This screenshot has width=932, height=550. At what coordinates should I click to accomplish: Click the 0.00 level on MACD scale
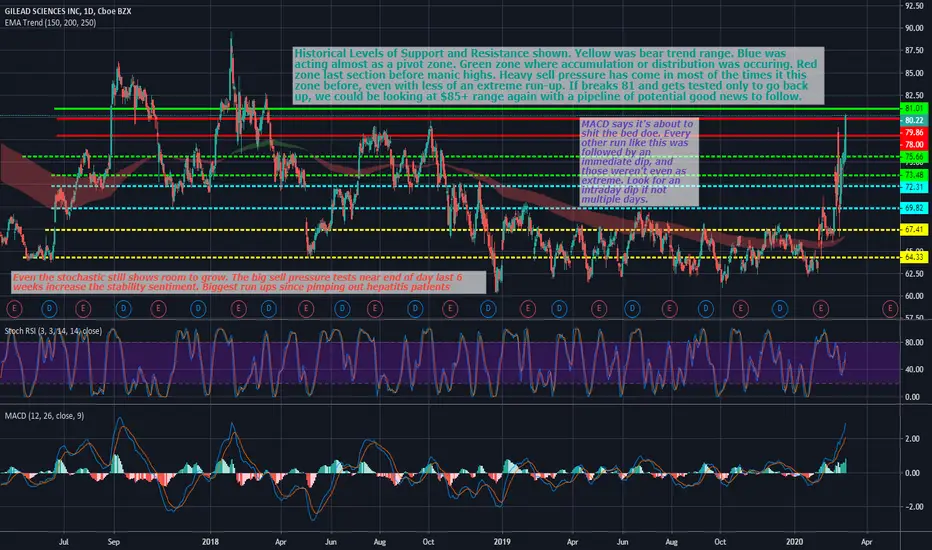[912, 473]
